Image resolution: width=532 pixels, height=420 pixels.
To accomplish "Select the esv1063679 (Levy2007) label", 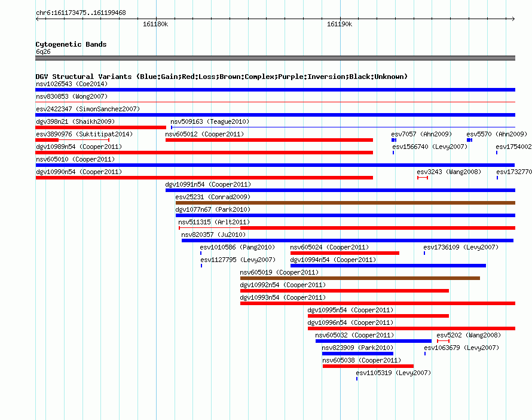I will click(x=461, y=348).
